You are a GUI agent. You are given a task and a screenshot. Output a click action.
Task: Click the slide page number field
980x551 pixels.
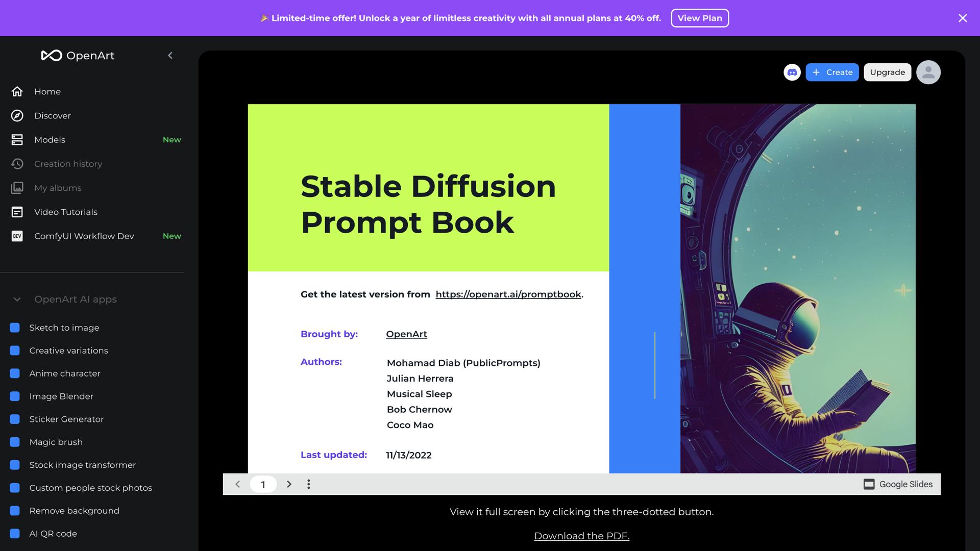pyautogui.click(x=263, y=484)
